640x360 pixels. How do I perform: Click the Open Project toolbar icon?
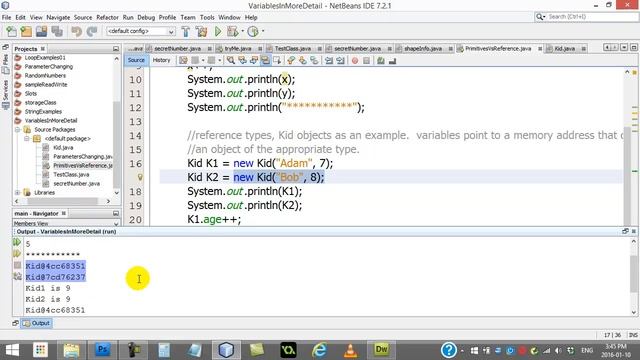tap(41, 31)
